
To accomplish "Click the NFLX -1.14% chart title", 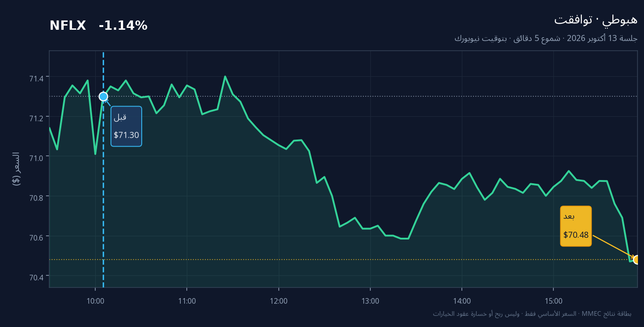I will pos(99,26).
